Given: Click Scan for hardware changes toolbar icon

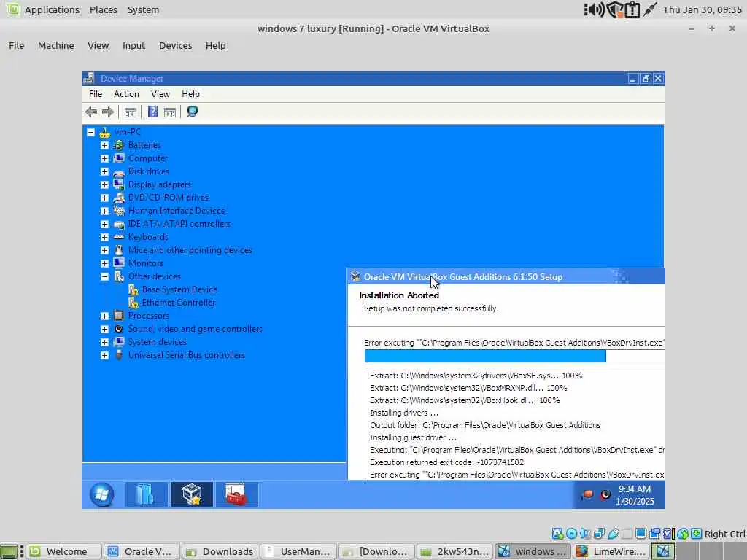Looking at the screenshot, I should (193, 112).
